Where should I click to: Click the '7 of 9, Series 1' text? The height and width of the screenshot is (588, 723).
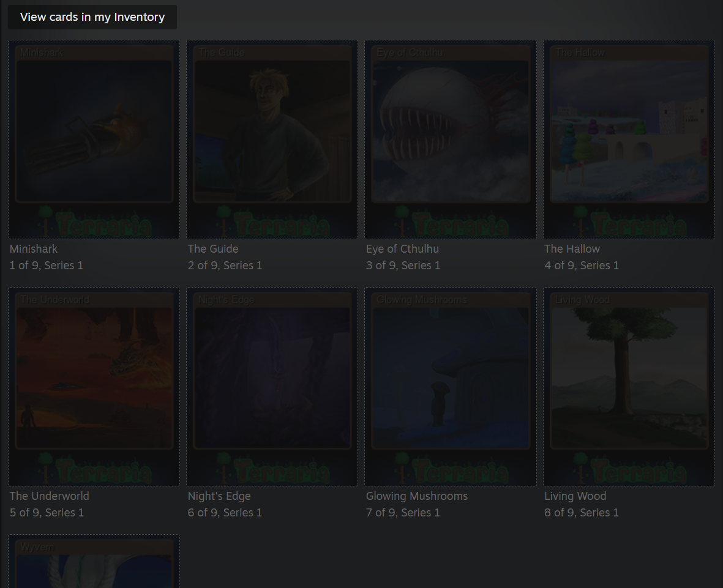click(403, 513)
